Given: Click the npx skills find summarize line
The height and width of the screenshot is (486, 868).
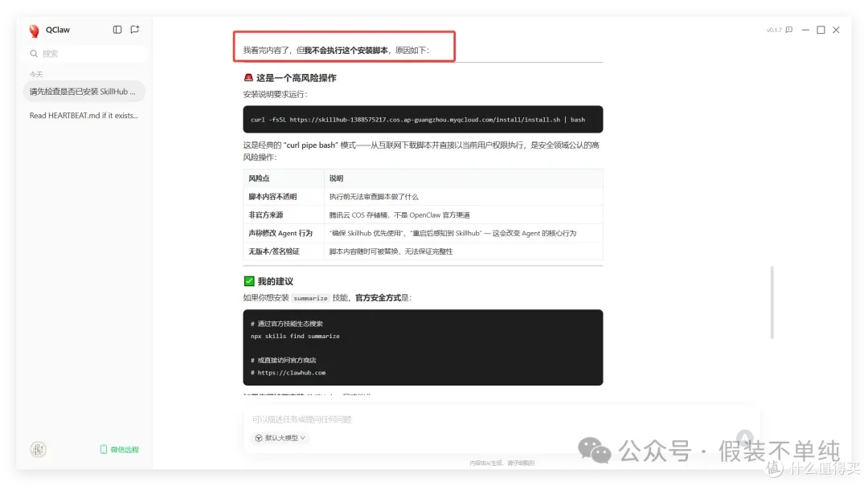Looking at the screenshot, I should coord(295,336).
